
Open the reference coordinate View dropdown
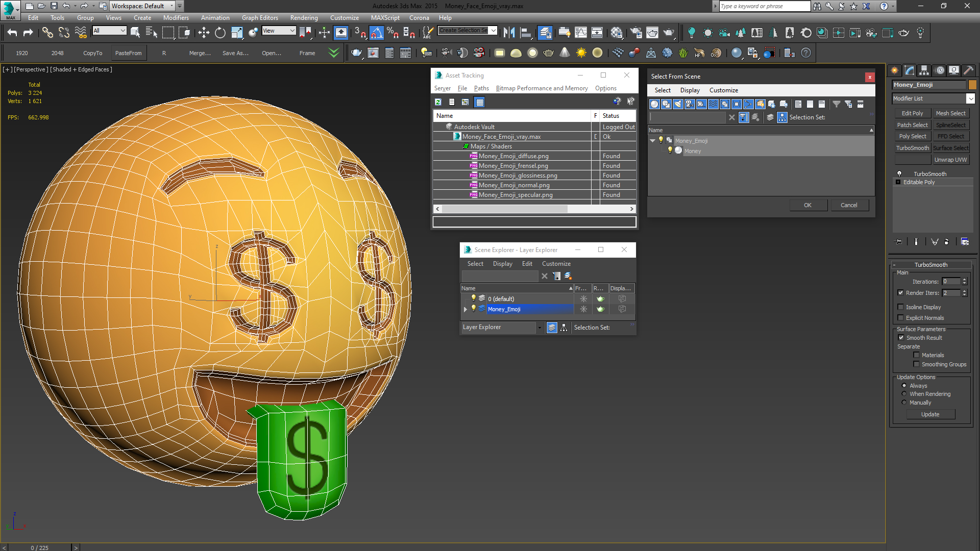coord(279,31)
